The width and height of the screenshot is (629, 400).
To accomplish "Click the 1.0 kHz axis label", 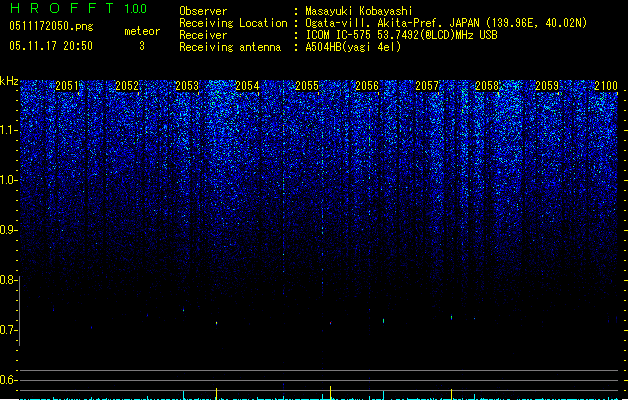I will click(x=9, y=180).
